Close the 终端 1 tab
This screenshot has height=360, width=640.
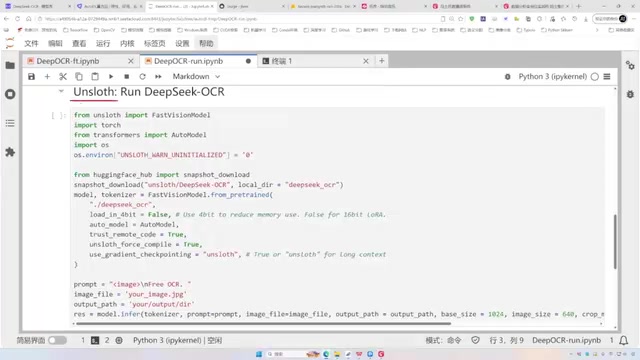366,61
